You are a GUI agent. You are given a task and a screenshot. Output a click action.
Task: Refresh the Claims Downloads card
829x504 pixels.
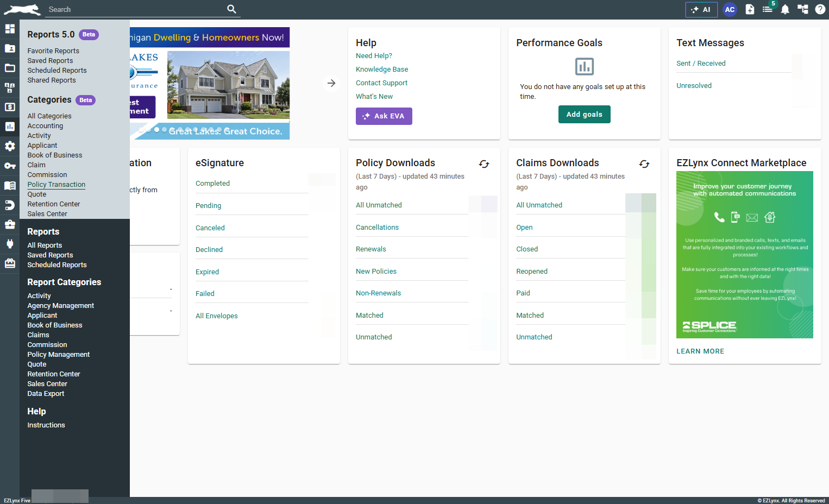(x=644, y=164)
